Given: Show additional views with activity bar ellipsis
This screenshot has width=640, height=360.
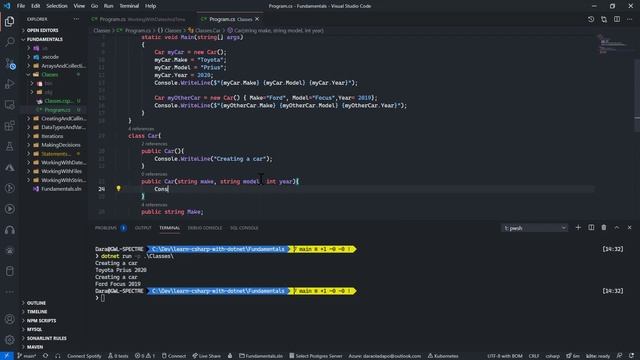Looking at the screenshot, I should pyautogui.click(x=9, y=292).
